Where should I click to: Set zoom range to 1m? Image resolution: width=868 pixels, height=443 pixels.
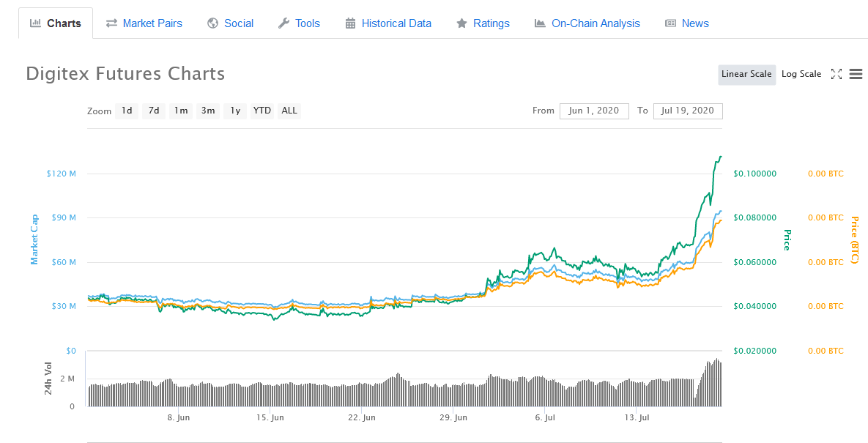tap(181, 111)
